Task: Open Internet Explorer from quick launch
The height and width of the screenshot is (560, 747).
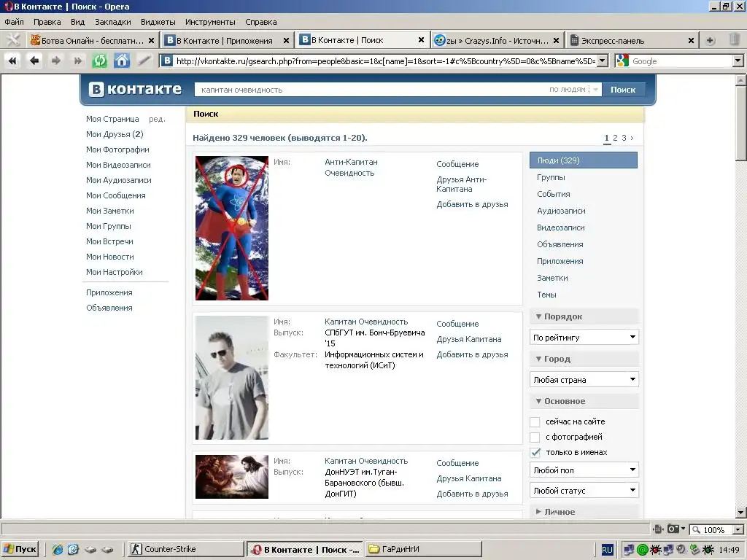Action: 58,549
